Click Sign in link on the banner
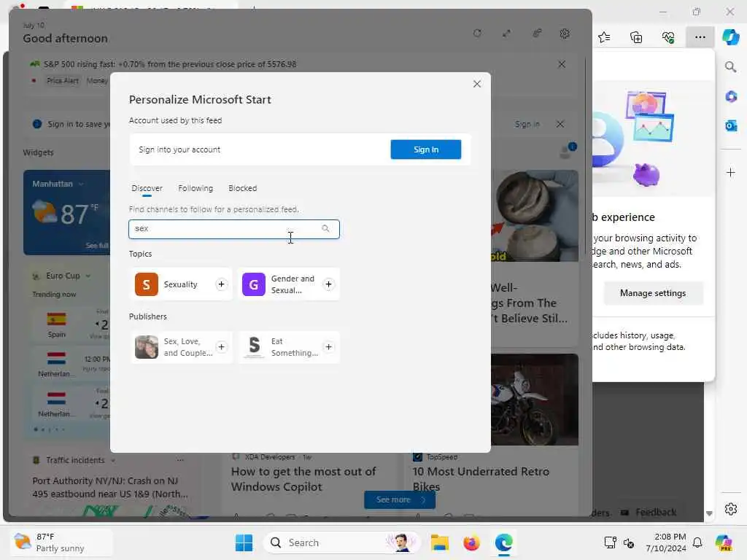The image size is (747, 560). point(527,124)
